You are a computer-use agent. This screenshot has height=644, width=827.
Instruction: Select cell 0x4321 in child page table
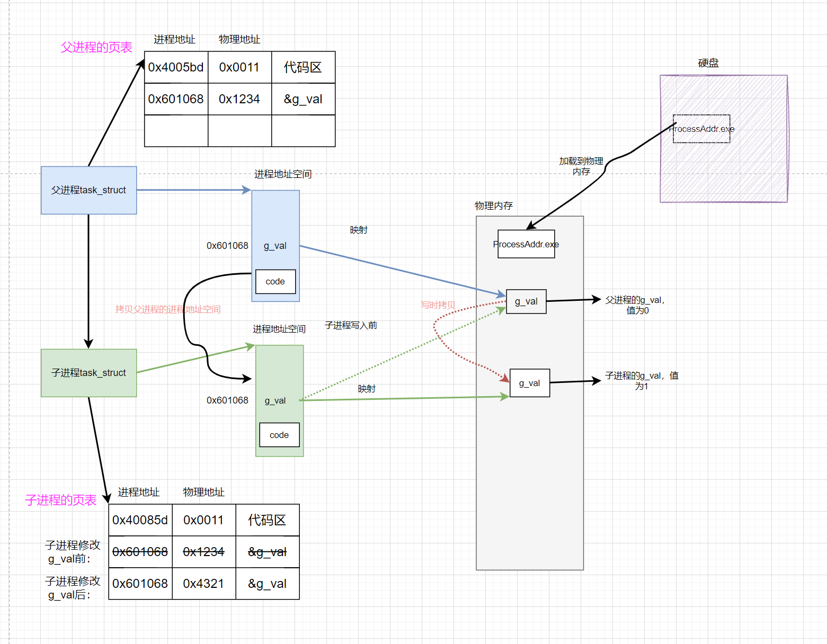click(x=204, y=584)
